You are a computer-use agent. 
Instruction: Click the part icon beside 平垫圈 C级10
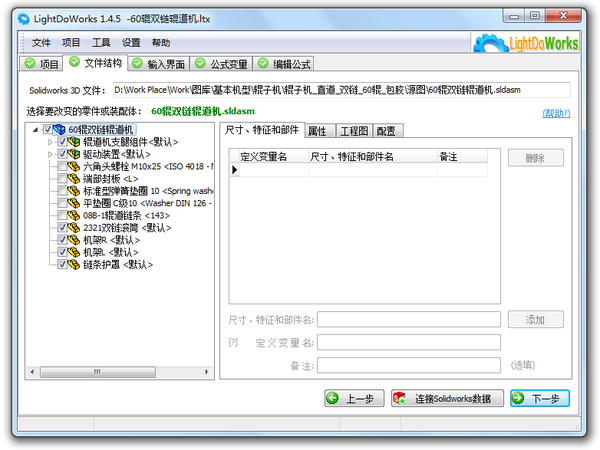point(74,203)
